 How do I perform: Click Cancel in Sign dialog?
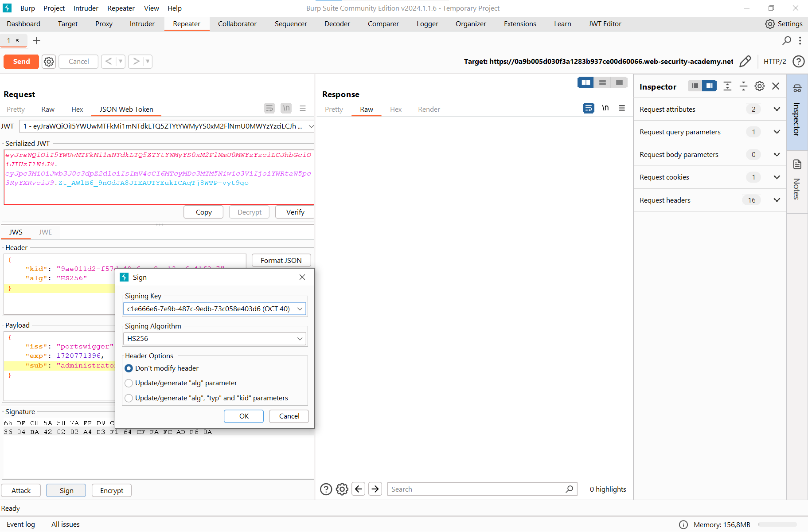[289, 416]
